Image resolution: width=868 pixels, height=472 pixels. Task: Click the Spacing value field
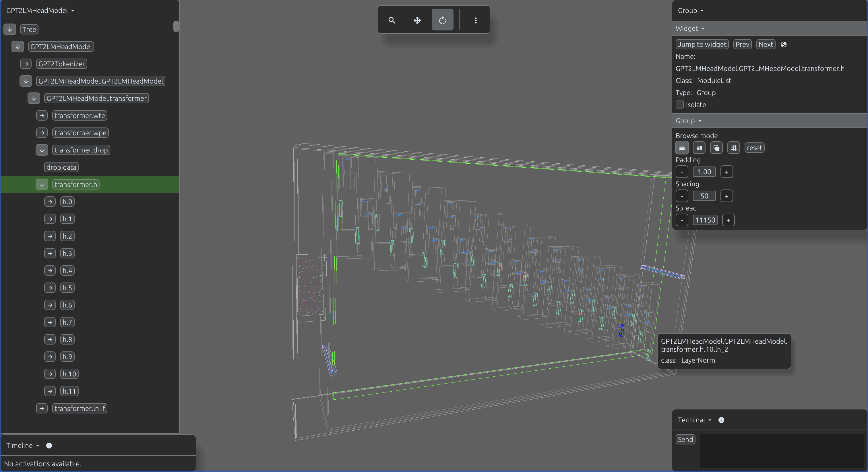(x=704, y=196)
